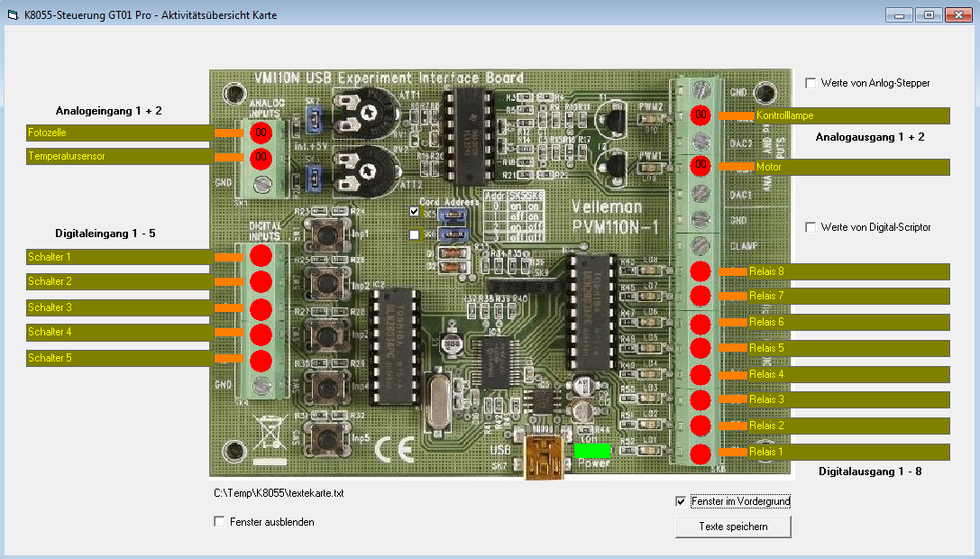The height and width of the screenshot is (559, 980).
Task: Edit the Relais 7 label field
Action: pyautogui.click(x=848, y=296)
